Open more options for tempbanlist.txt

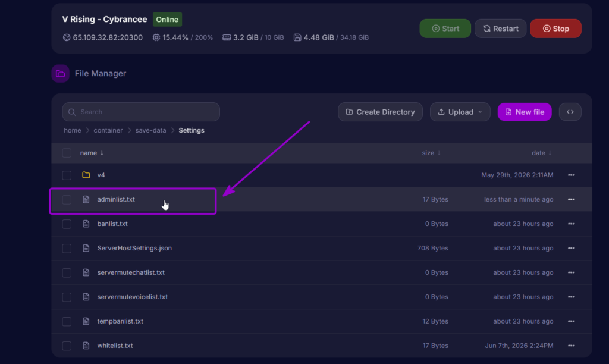coord(571,321)
